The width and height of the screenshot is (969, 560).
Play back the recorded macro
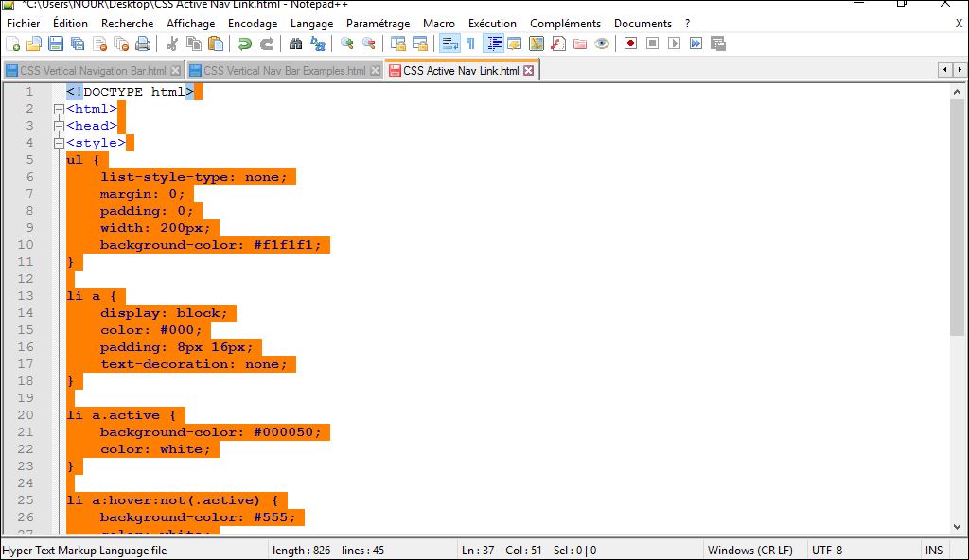674,44
